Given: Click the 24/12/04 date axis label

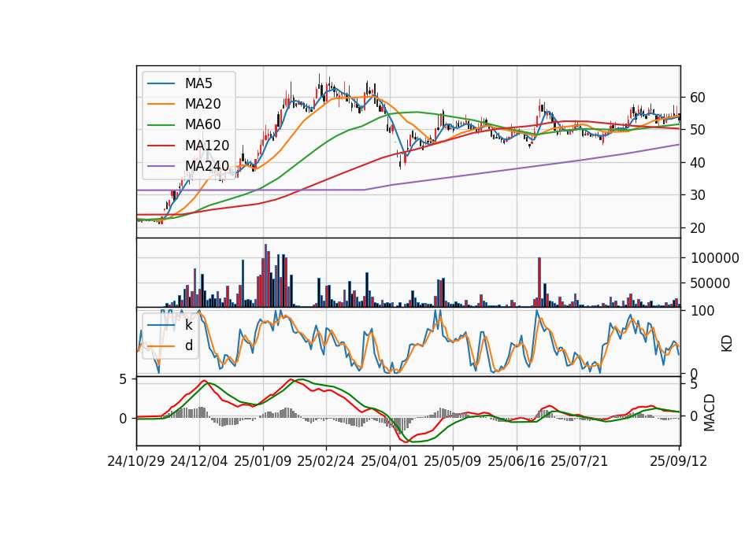Looking at the screenshot, I should [x=199, y=462].
